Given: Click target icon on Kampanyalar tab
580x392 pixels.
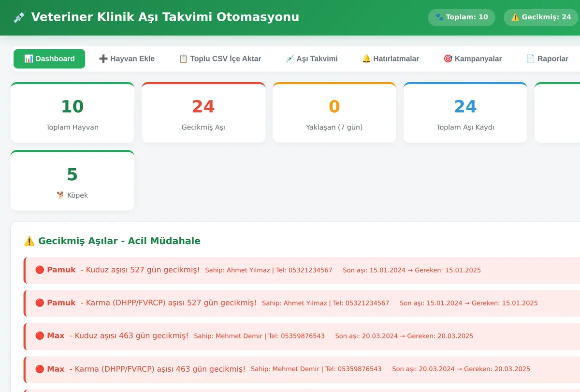Looking at the screenshot, I should point(448,58).
